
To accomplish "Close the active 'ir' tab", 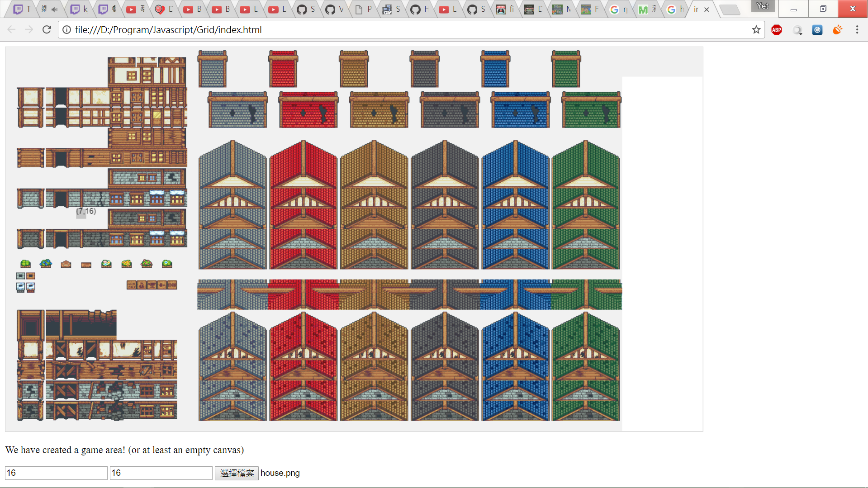I will tap(707, 9).
